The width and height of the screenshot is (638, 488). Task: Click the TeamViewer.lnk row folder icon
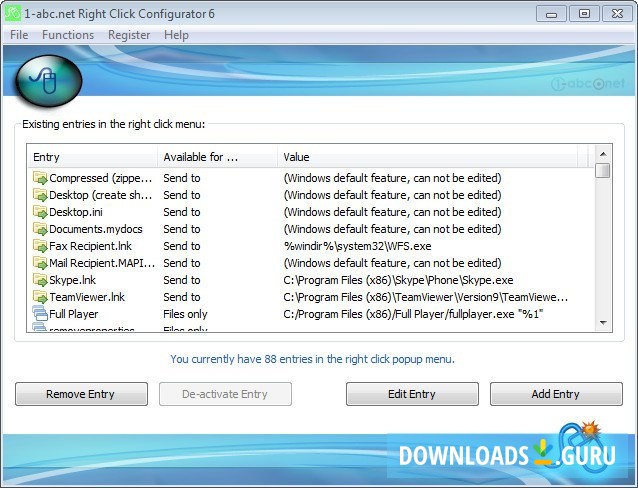(x=40, y=297)
